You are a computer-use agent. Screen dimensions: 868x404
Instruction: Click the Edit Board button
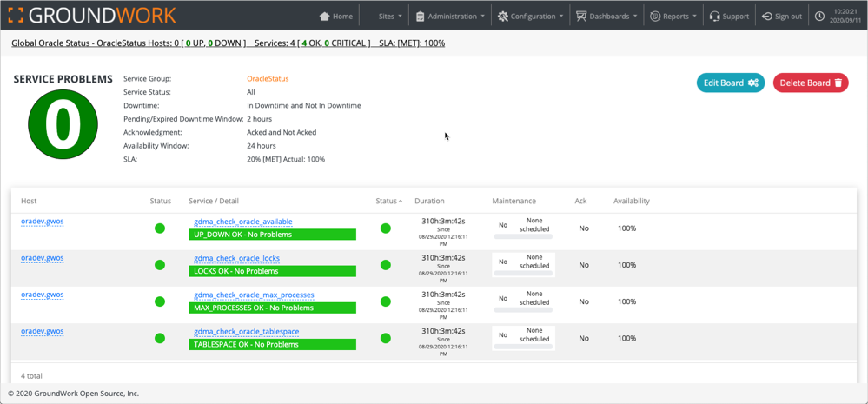click(731, 83)
